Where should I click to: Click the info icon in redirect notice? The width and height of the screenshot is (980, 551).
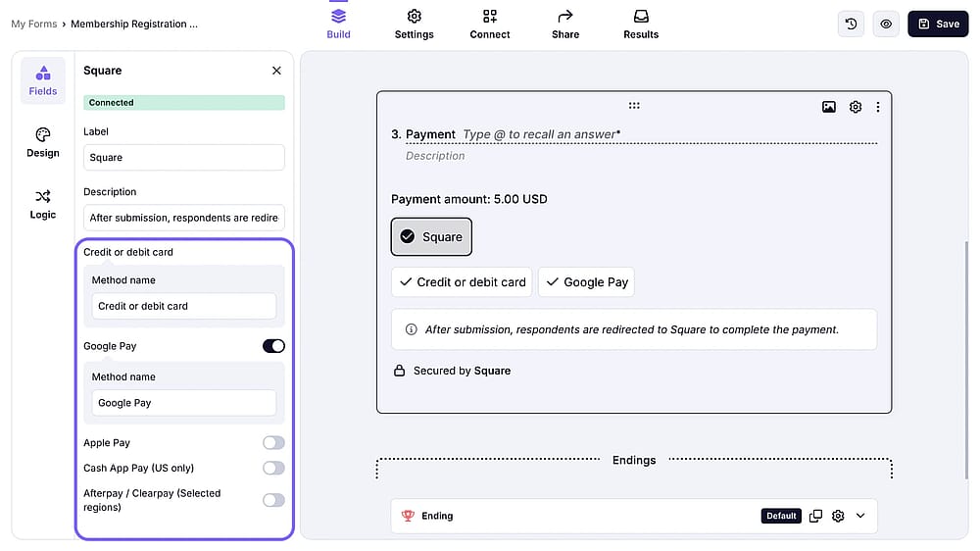[411, 329]
